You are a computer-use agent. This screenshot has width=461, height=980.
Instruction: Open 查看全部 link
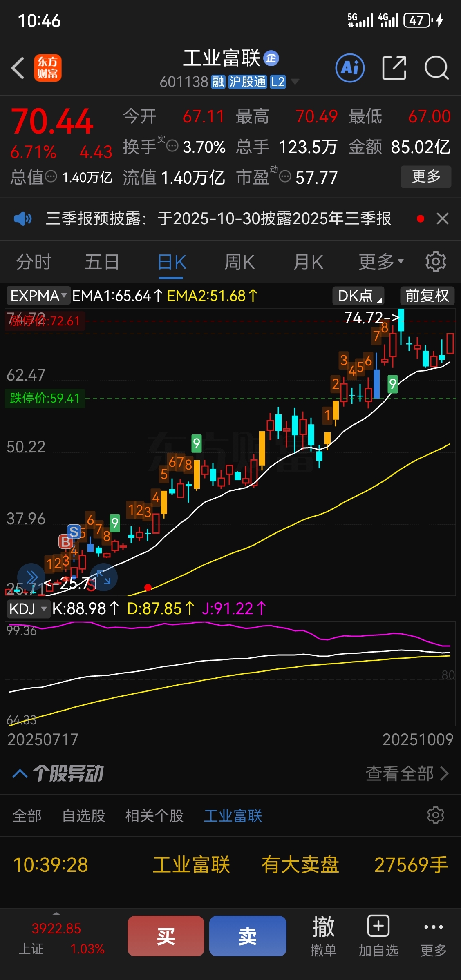tap(407, 773)
